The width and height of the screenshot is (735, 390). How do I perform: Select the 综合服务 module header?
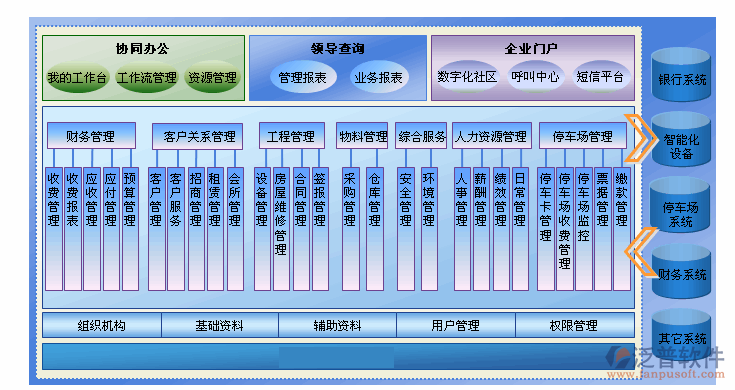click(x=421, y=136)
